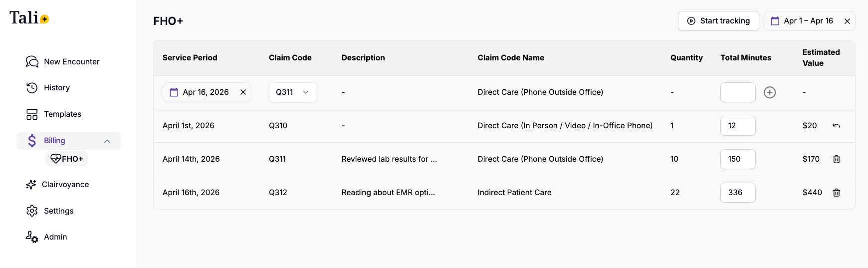868x268 pixels.
Task: Select the FHO+ billing subitem
Action: click(67, 159)
